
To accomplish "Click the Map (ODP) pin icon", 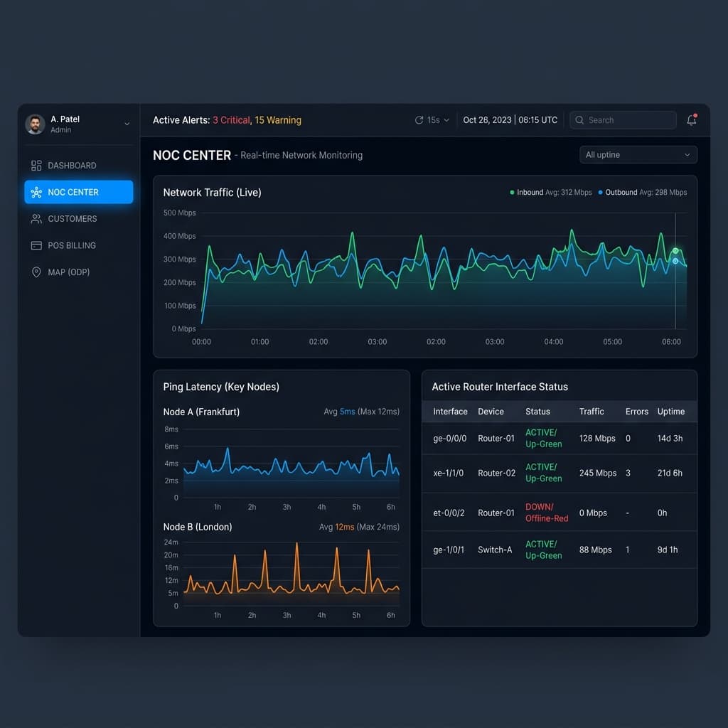I will tap(36, 272).
